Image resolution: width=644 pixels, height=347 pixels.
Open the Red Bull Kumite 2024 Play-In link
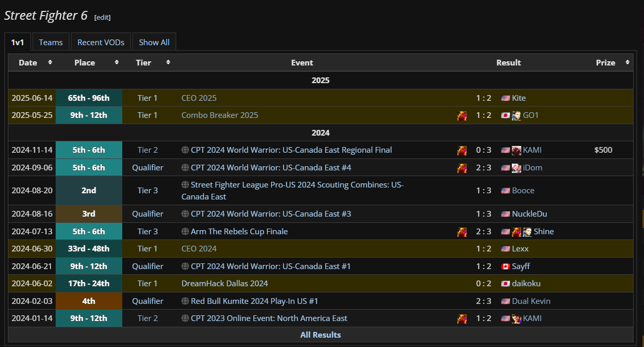(x=254, y=301)
